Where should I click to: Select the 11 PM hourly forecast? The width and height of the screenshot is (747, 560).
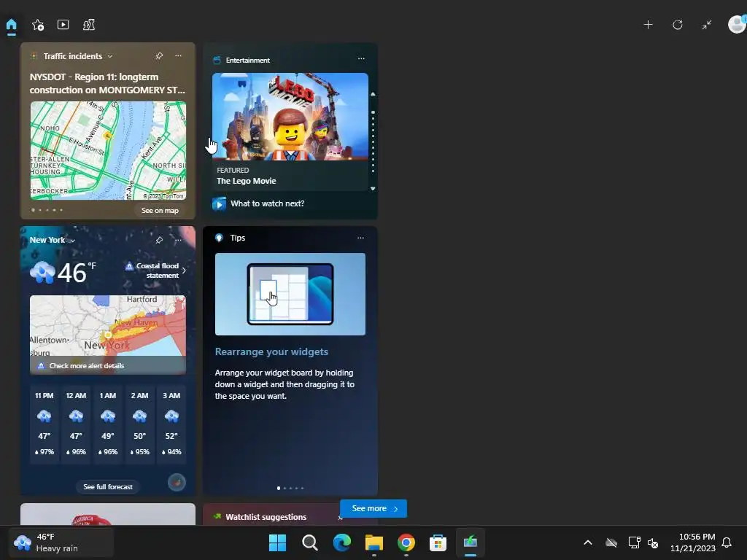tap(44, 424)
